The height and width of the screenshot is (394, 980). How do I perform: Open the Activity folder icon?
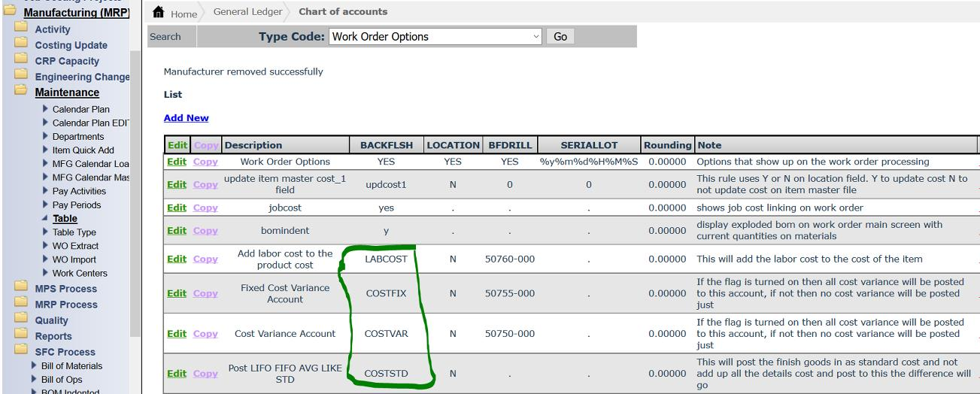point(21,29)
